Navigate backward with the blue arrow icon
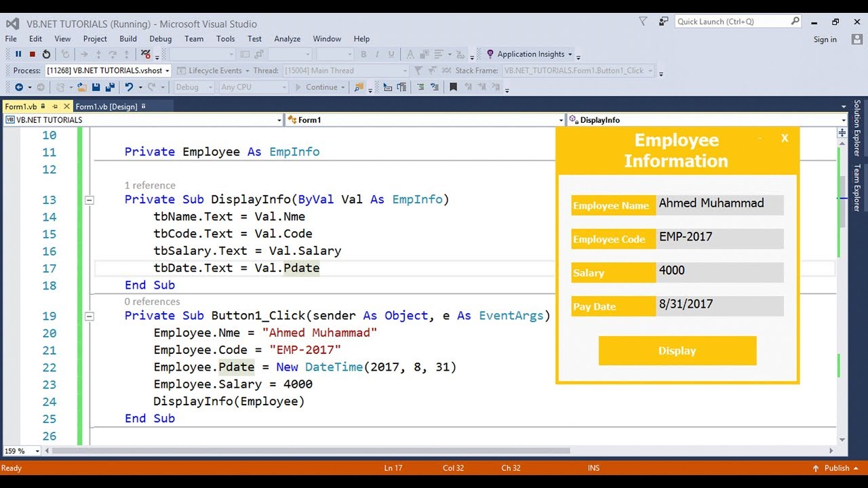 click(19, 87)
